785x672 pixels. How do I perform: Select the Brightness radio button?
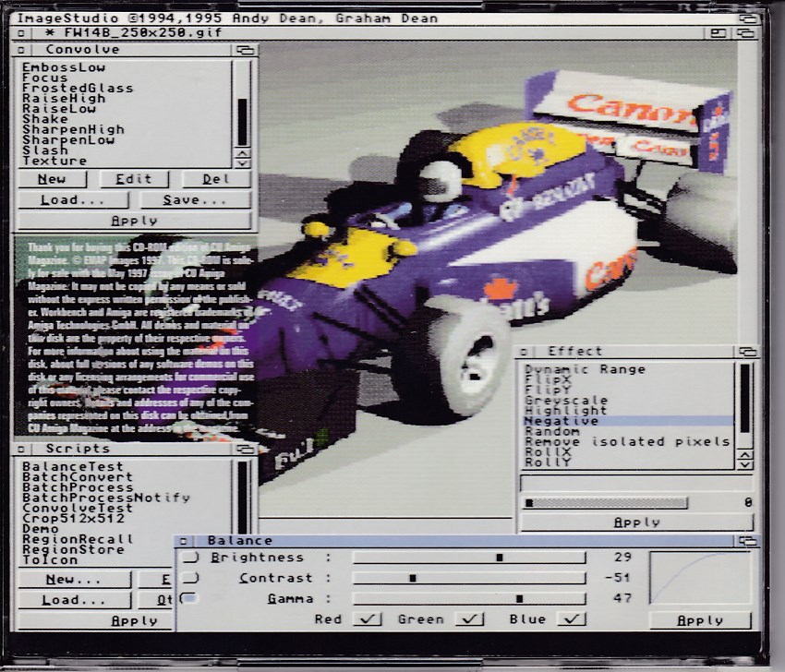(189, 558)
